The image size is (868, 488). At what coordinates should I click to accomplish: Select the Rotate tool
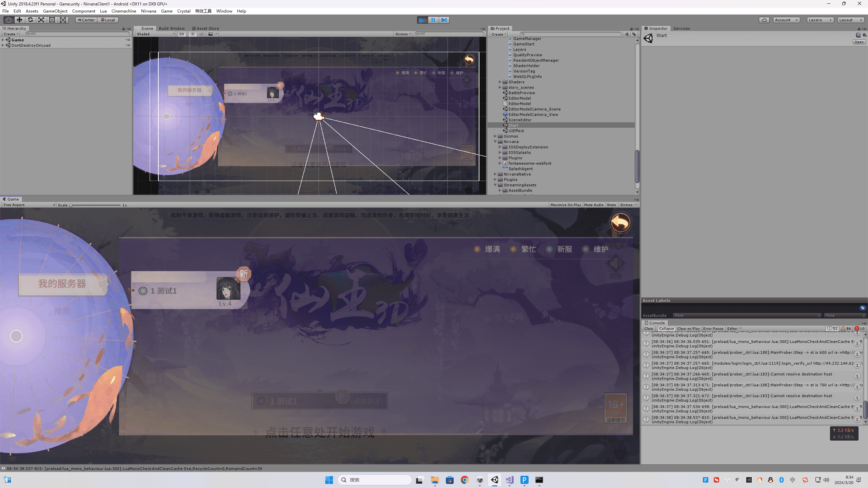coord(30,20)
